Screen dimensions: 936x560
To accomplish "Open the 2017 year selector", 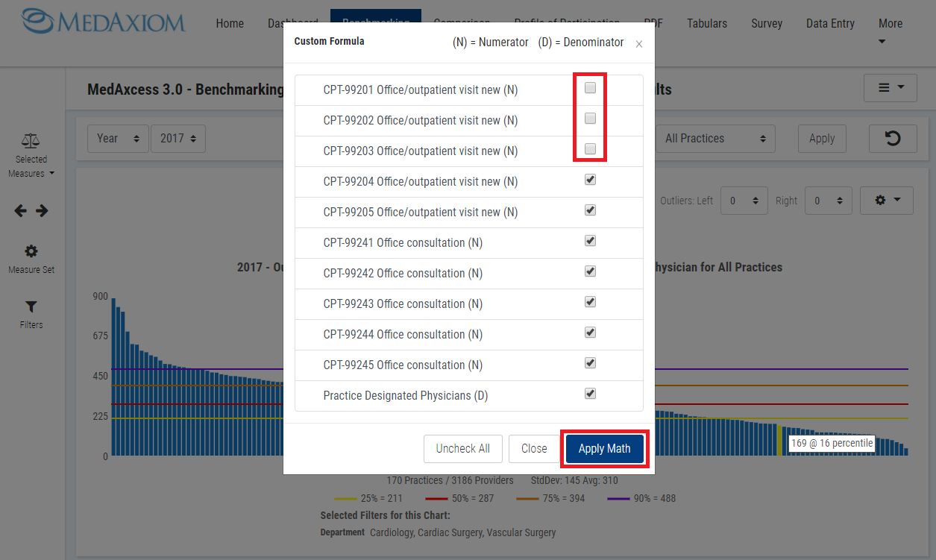I will click(x=178, y=139).
